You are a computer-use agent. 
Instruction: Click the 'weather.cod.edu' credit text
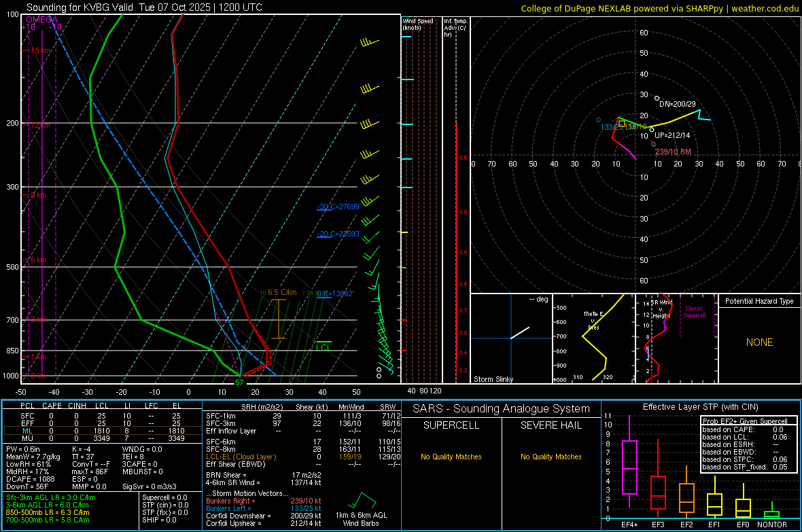tap(765, 8)
